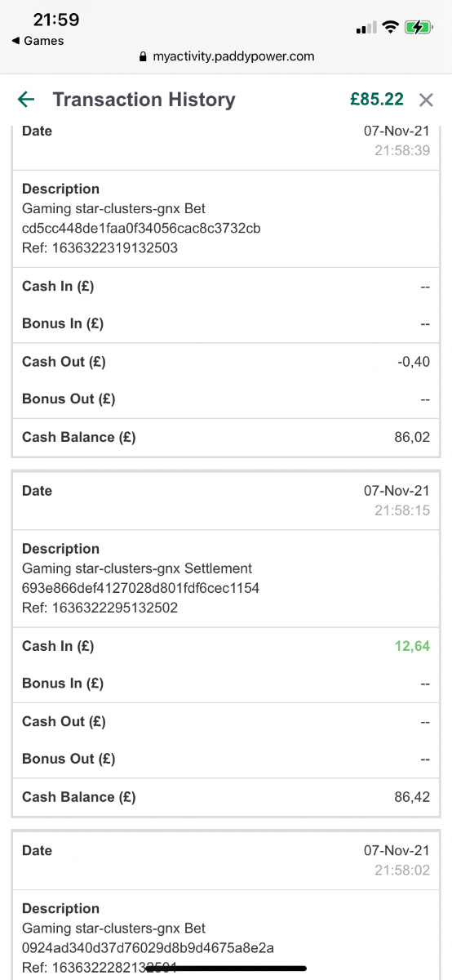Go back with the green arrow icon
Image resolution: width=452 pixels, height=980 pixels.
26,100
